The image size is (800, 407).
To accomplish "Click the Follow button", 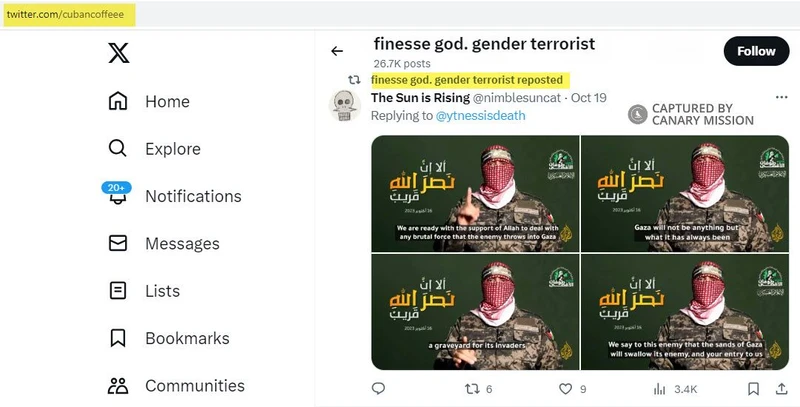I will click(756, 51).
